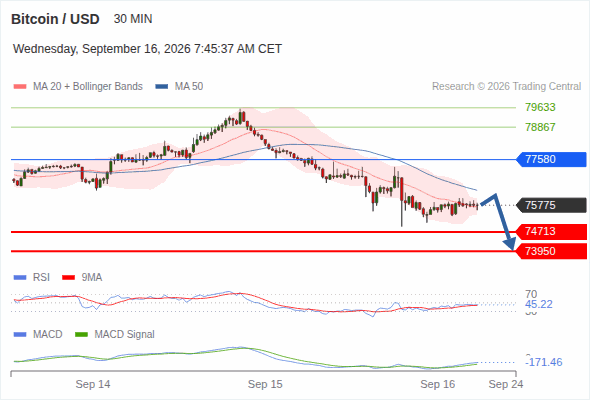The image size is (590, 400).
Task: Click the MA 20 + Bollinger Bands legend swatch
Action: [x=20, y=87]
